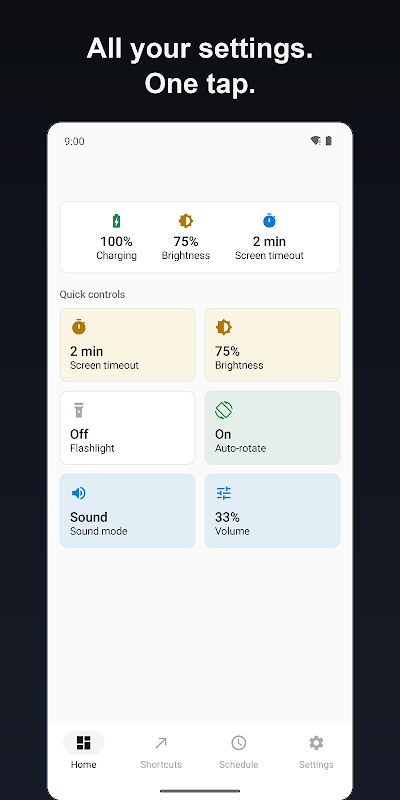The image size is (400, 800).
Task: Tap the Wi-Fi icon in the status bar
Action: coord(315,141)
